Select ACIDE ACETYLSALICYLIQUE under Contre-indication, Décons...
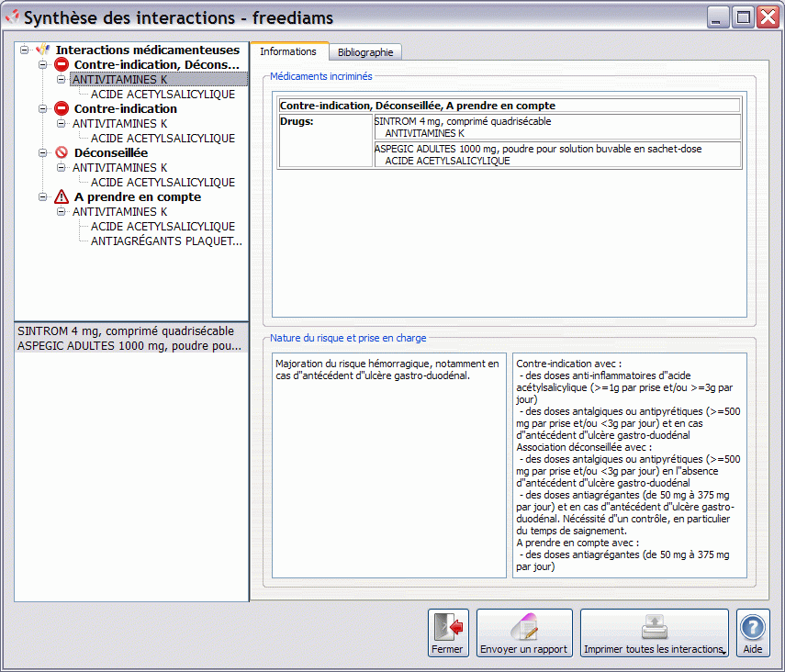Viewport: 785px width, 672px height. pos(163,95)
